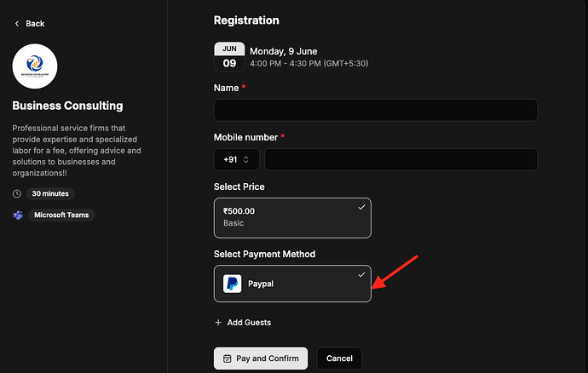The image size is (588, 373).
Task: Focus the Name input field
Action: [x=376, y=110]
